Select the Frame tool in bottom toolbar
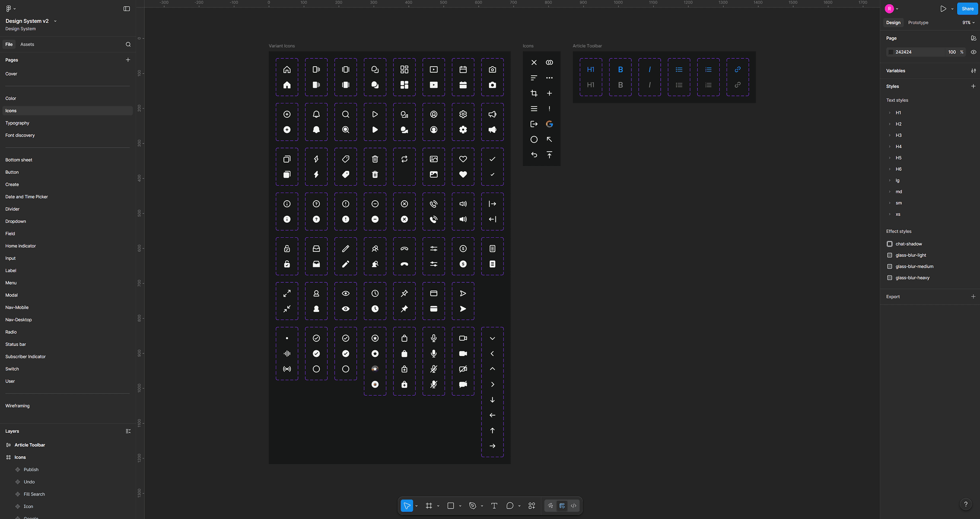 [x=429, y=506]
